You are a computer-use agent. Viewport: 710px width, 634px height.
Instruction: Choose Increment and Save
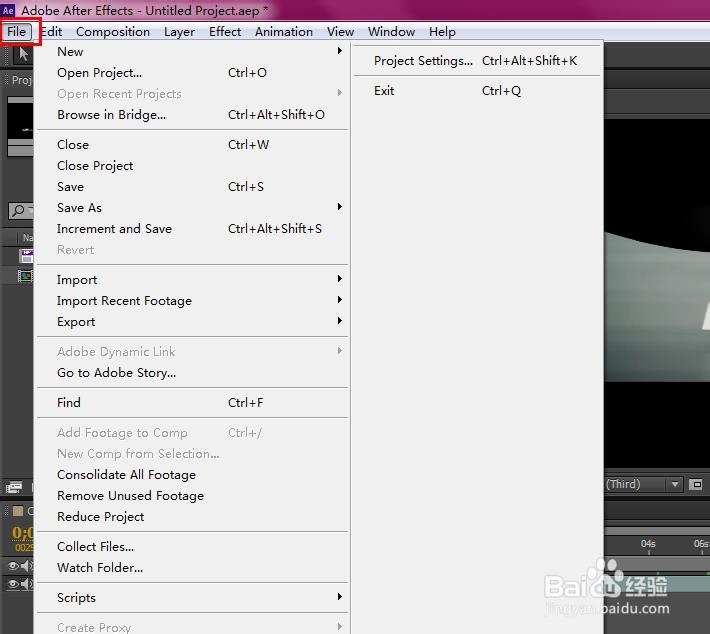pos(192,229)
